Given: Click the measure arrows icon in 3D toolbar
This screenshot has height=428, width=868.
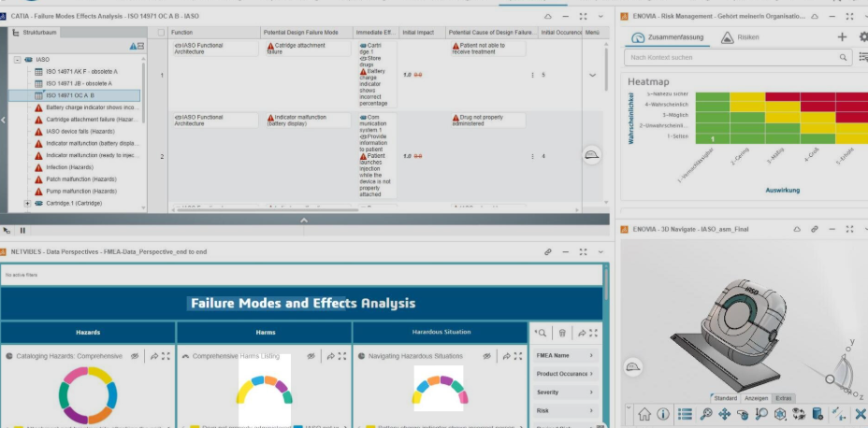Looking at the screenshot, I should click(x=839, y=414).
